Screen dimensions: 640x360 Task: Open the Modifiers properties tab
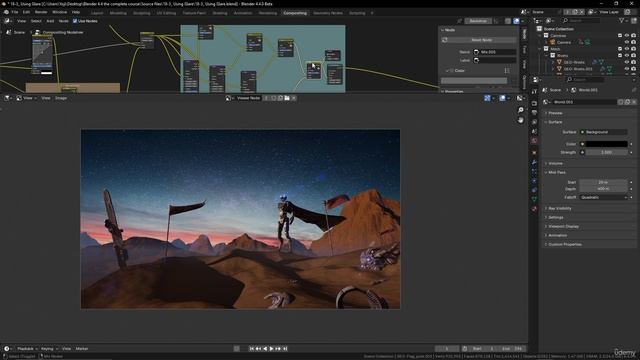tap(534, 162)
